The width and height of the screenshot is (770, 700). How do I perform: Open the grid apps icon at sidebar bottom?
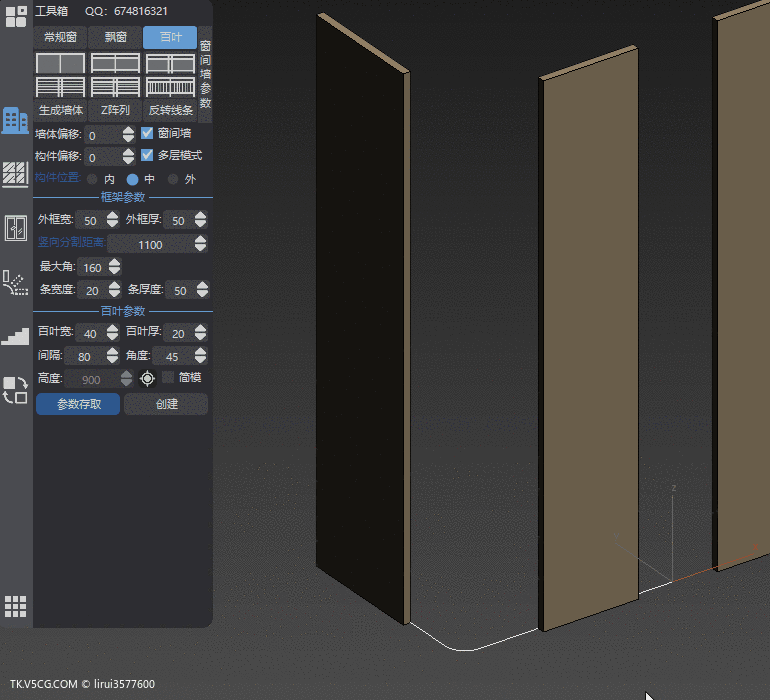(15, 606)
